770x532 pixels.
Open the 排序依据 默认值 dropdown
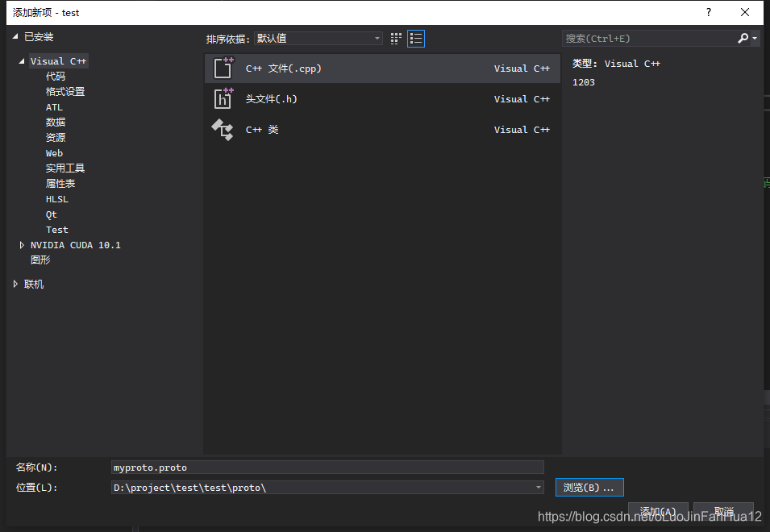pos(318,38)
